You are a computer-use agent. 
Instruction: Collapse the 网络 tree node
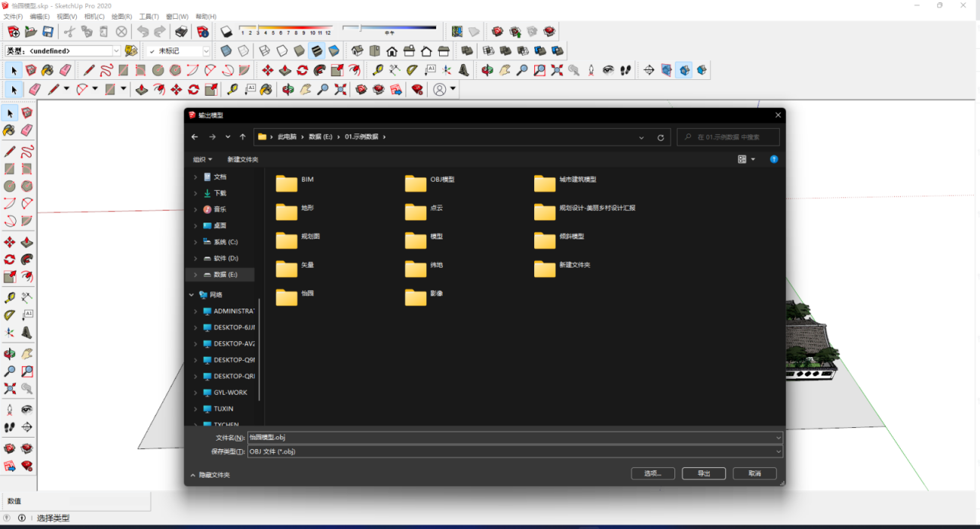coord(192,295)
